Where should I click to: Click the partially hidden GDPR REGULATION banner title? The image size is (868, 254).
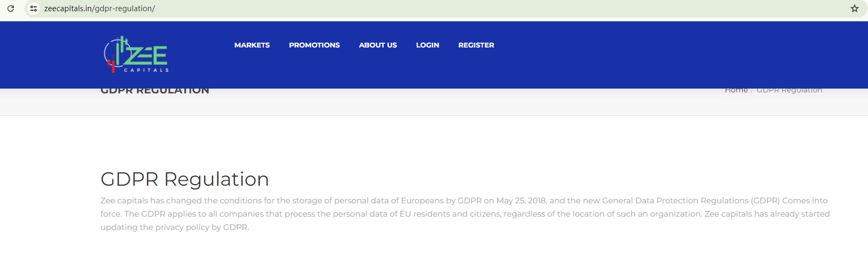pyautogui.click(x=155, y=91)
